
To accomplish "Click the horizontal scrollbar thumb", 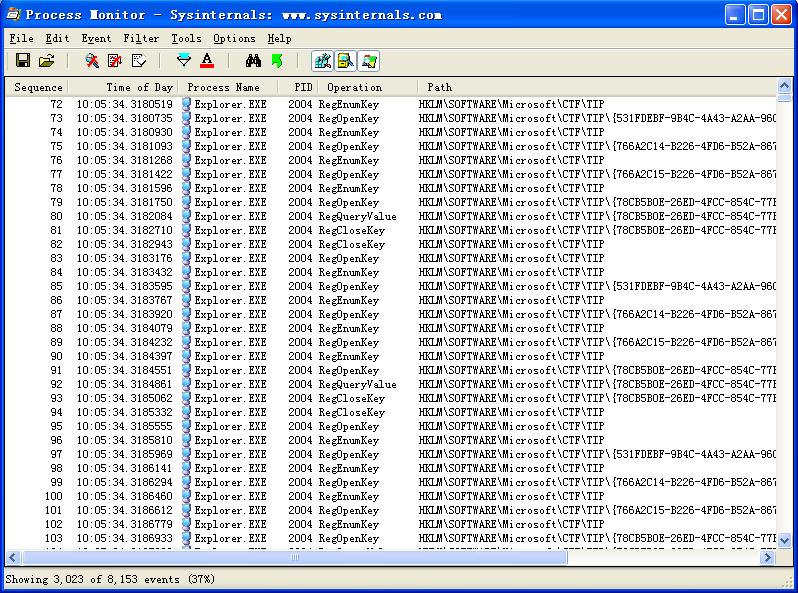I will point(294,557).
